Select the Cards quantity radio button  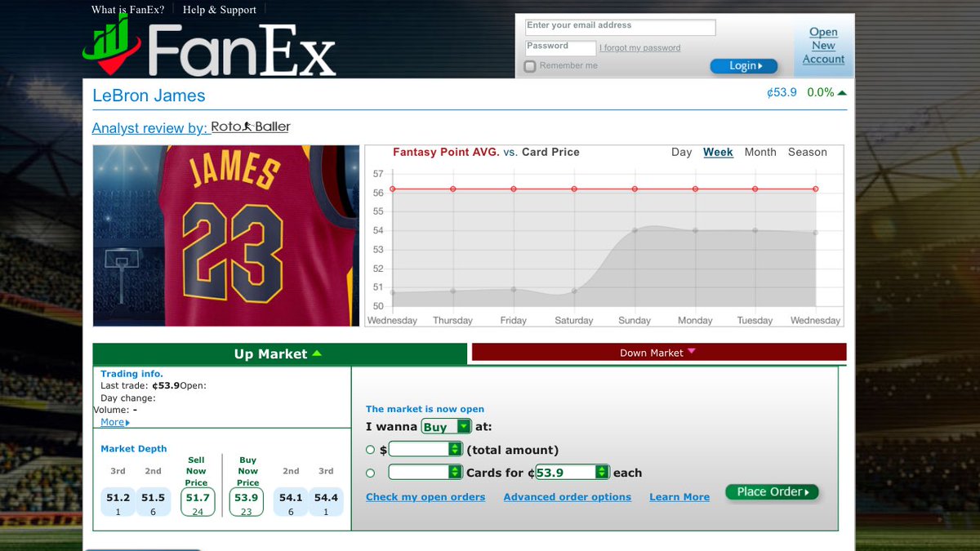click(371, 473)
